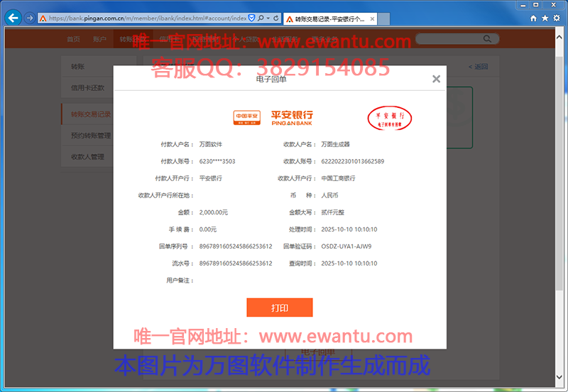Select the 转账交易记录 browser tab

[329, 19]
